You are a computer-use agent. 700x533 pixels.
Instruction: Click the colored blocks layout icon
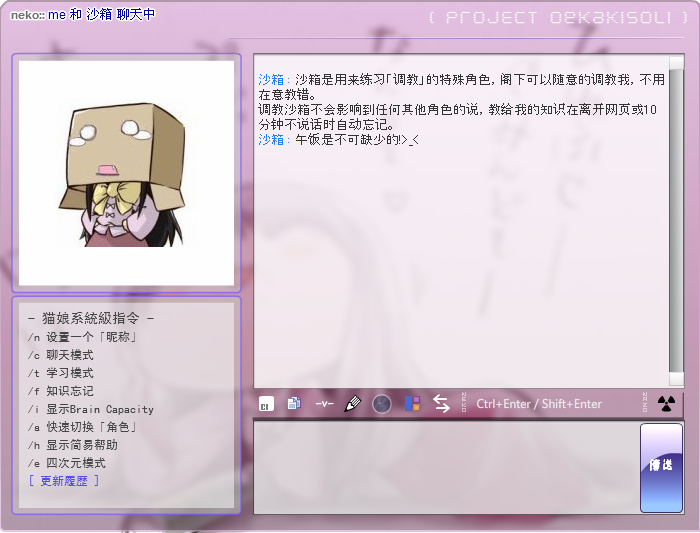pyautogui.click(x=412, y=404)
